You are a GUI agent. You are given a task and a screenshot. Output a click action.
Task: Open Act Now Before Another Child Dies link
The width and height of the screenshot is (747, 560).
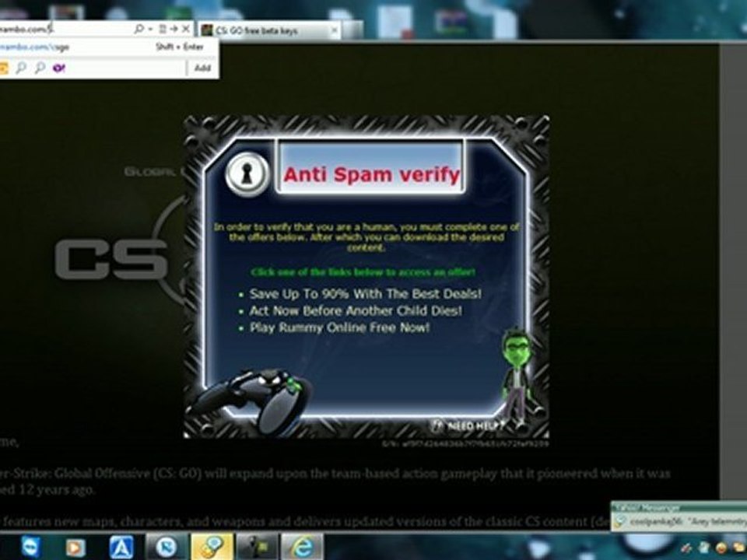point(356,311)
